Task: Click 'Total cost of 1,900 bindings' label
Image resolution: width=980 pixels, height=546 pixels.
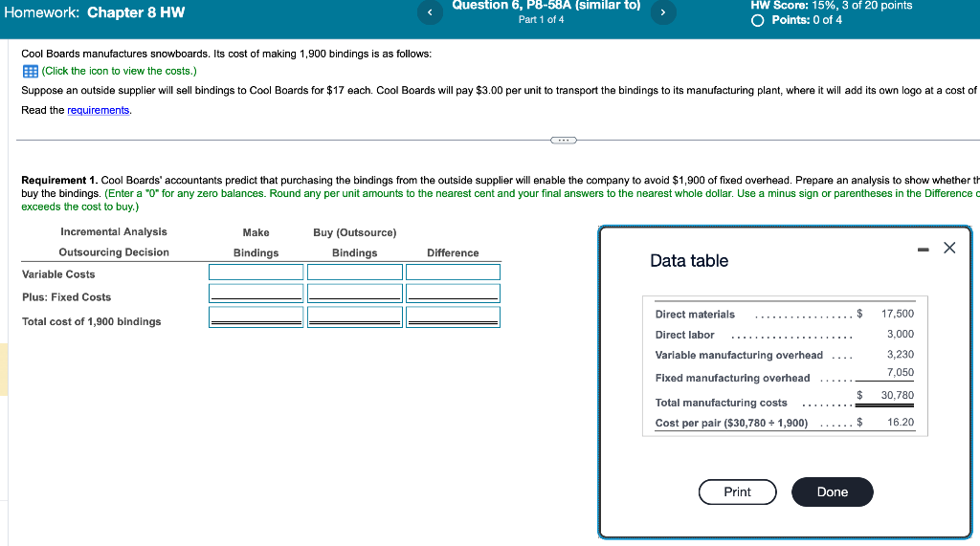Action: (x=91, y=321)
